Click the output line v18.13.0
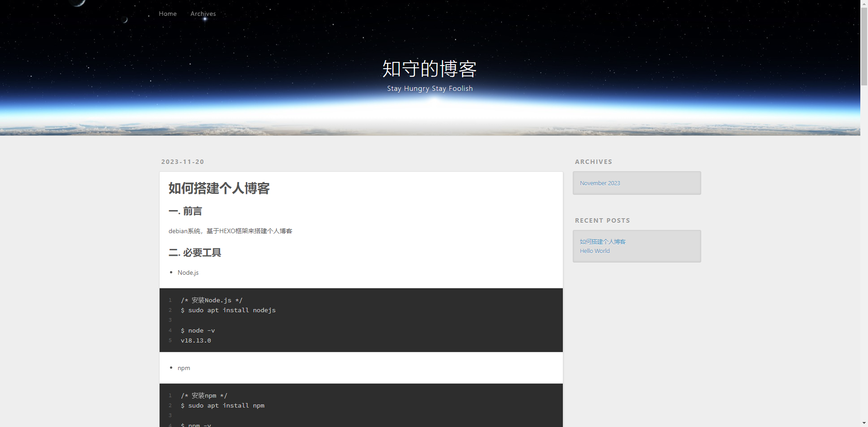The width and height of the screenshot is (868, 427). tap(196, 340)
